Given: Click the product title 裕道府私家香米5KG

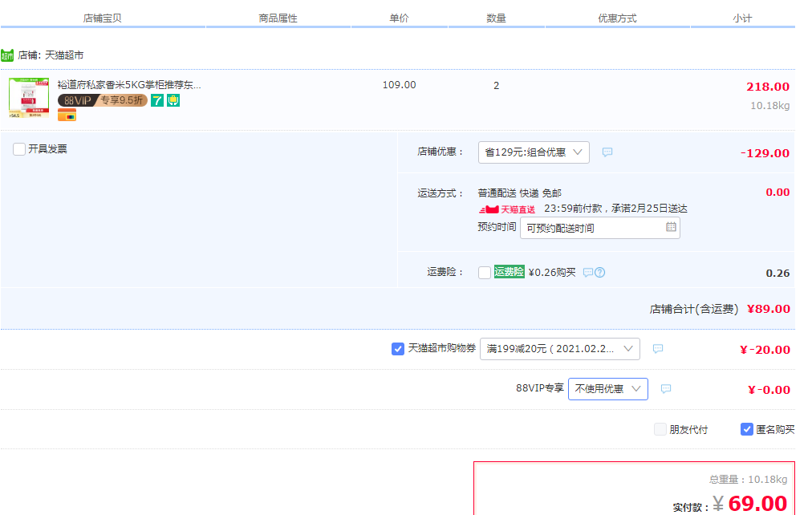Looking at the screenshot, I should click(x=129, y=85).
